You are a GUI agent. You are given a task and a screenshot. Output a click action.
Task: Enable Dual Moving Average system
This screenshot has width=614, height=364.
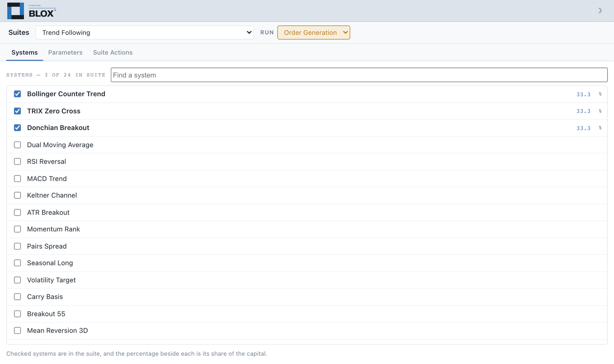coord(18,145)
